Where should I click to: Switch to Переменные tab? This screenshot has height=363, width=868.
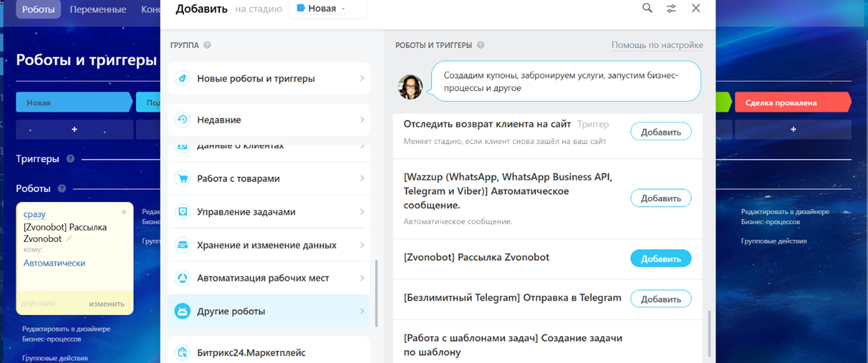(x=98, y=9)
